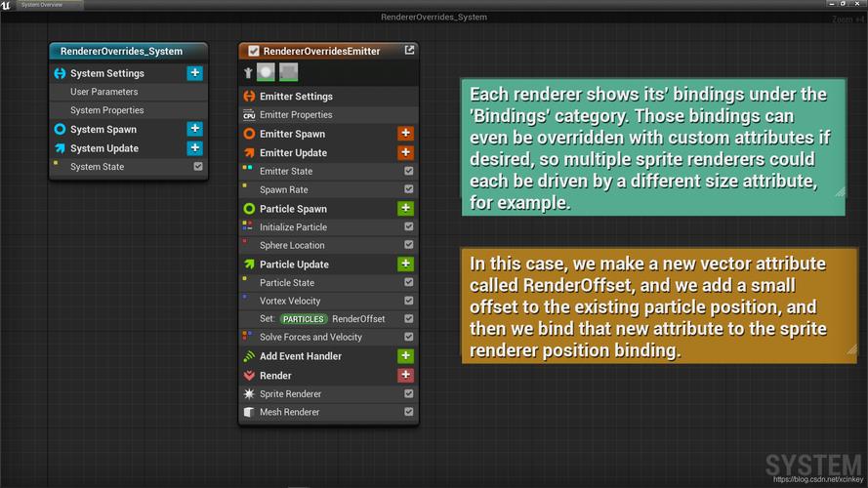This screenshot has height=488, width=868.
Task: Click the PARTICLES namespace tag on RenderOffset
Action: [304, 319]
